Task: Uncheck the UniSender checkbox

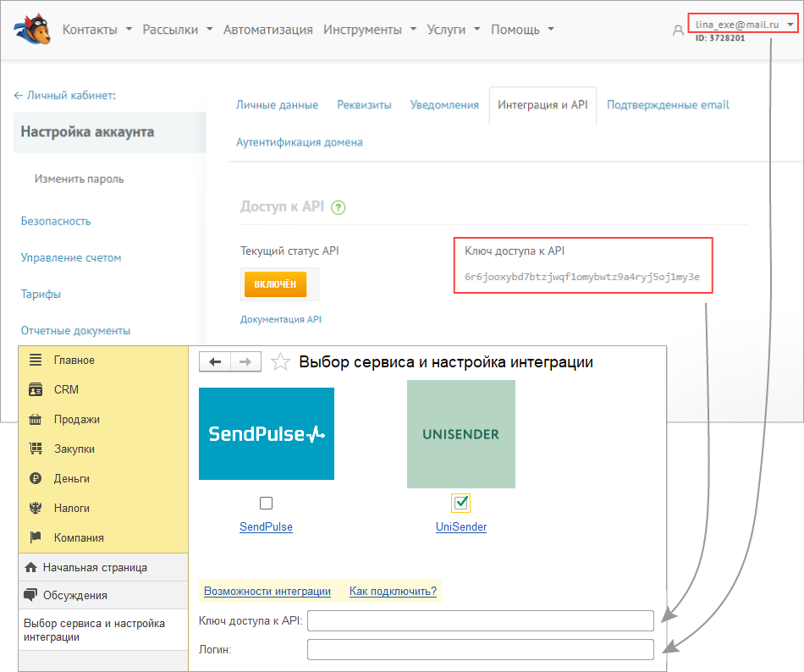Action: tap(461, 503)
